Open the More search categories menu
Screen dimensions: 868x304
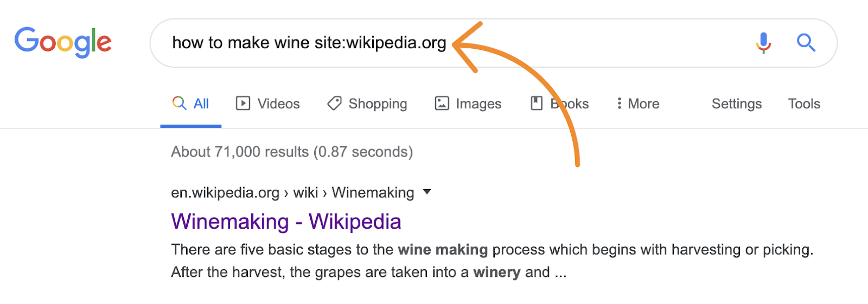(x=638, y=104)
